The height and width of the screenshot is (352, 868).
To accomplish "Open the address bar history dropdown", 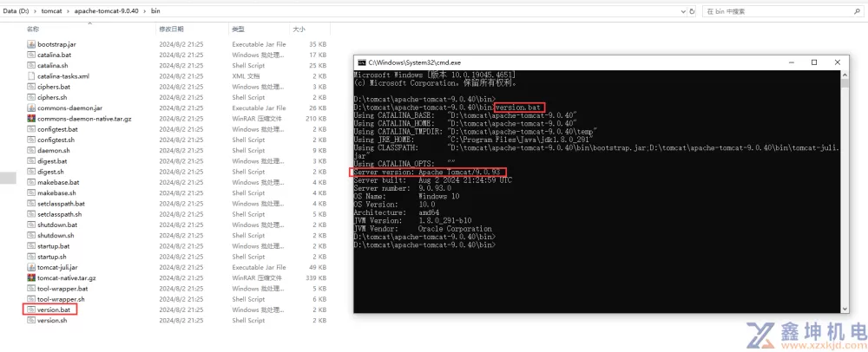I will (682, 11).
